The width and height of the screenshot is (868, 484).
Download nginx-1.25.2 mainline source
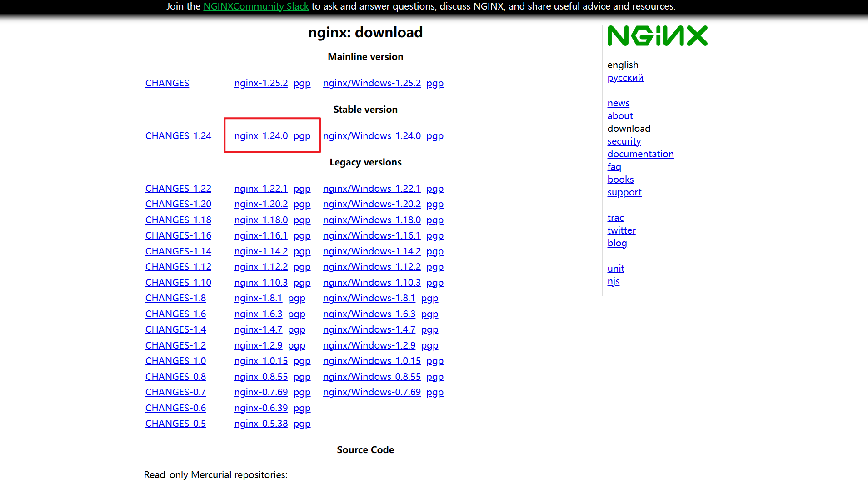[261, 83]
